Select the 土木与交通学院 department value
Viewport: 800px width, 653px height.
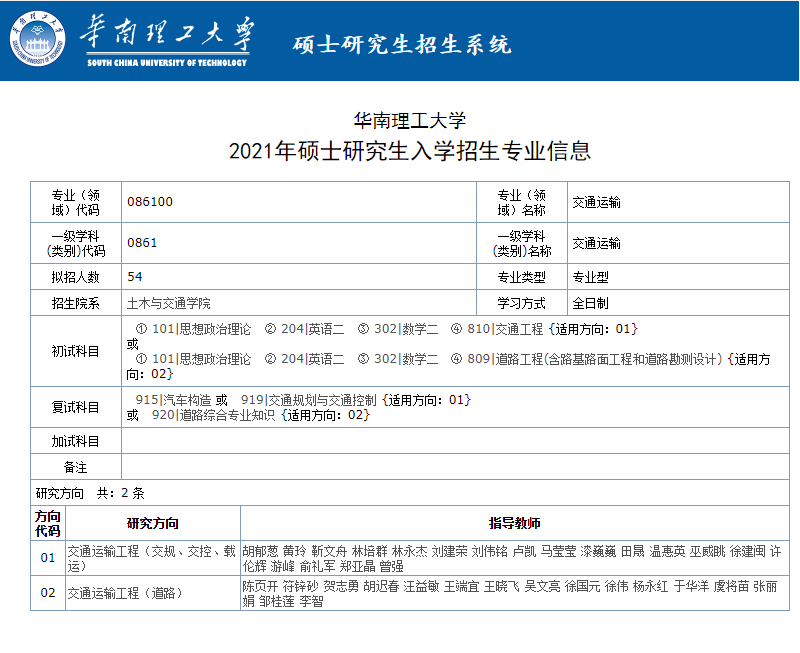coord(168,303)
